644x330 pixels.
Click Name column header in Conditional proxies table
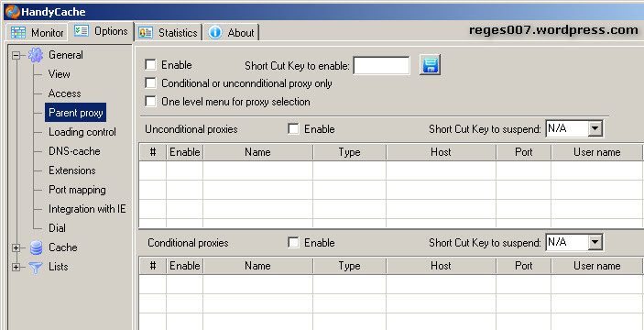(257, 266)
